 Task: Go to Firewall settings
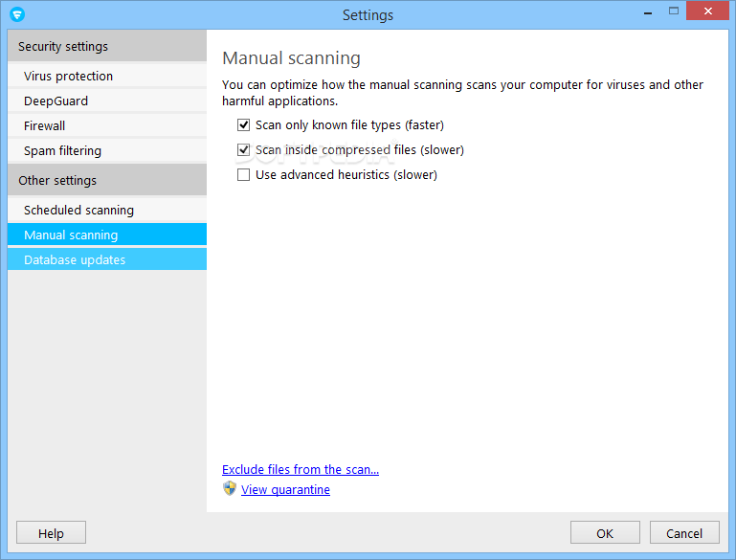[107, 125]
